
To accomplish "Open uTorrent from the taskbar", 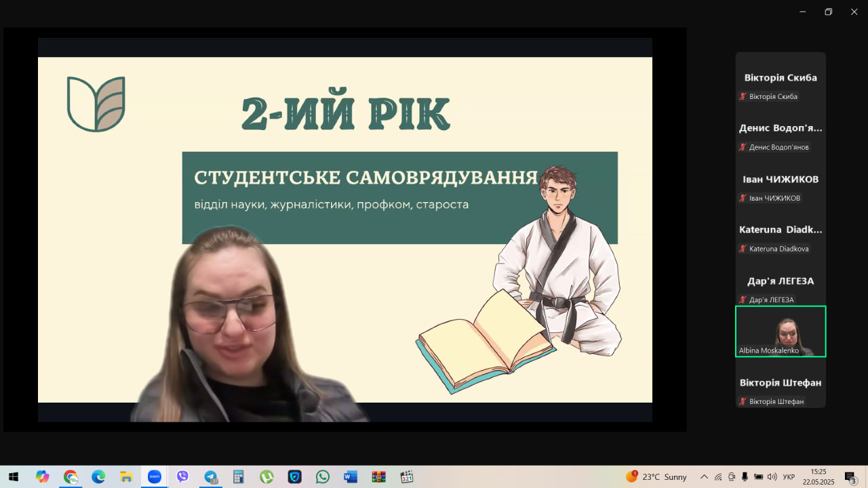I will tap(267, 476).
